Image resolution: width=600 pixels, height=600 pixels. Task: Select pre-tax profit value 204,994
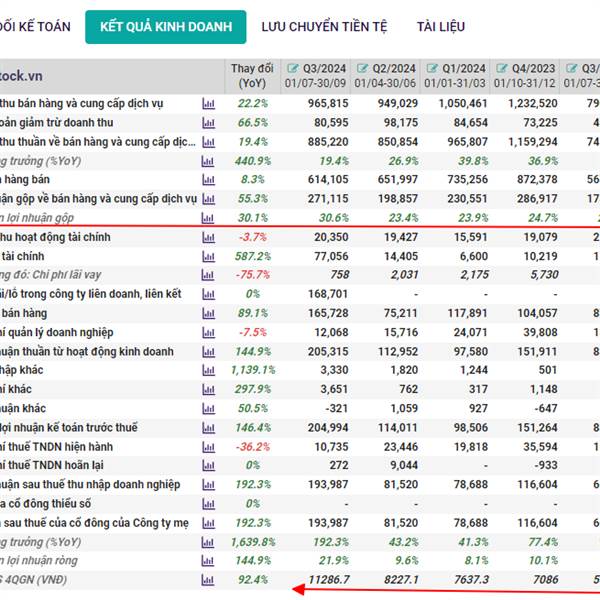pos(328,428)
